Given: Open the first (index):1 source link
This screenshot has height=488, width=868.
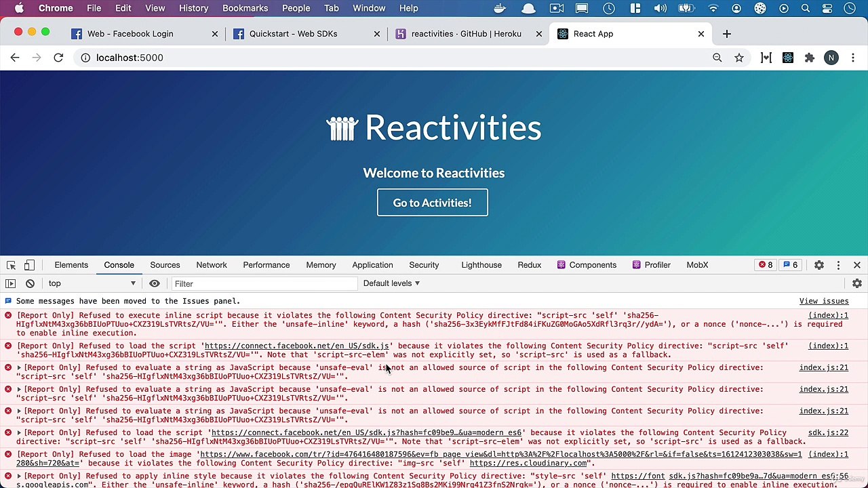Looking at the screenshot, I should coord(828,315).
